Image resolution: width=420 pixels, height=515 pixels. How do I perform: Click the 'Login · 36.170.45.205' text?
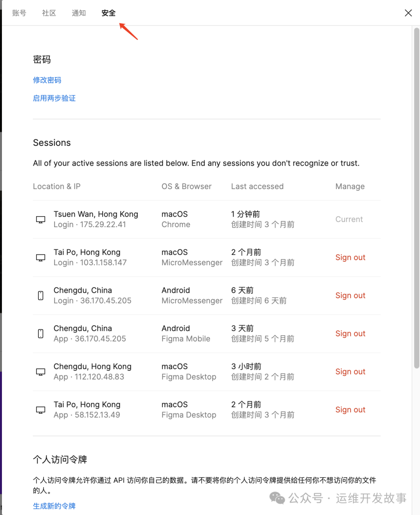[x=93, y=301]
